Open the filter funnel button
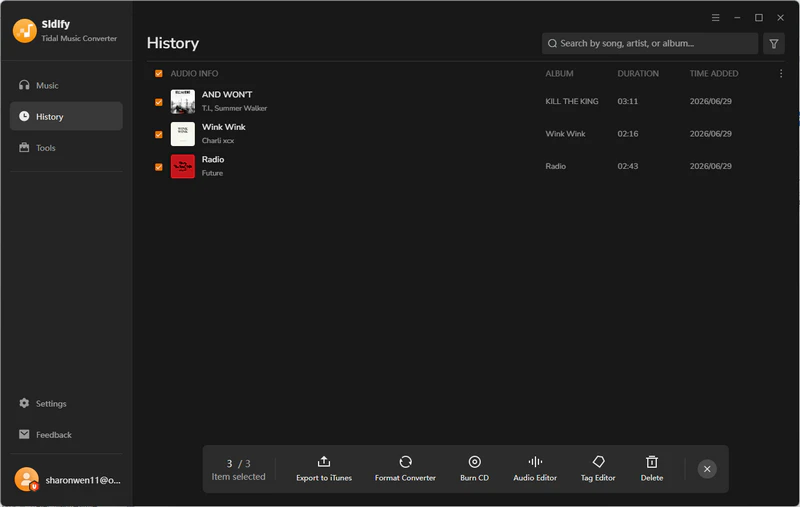Screen dimensions: 800x507 tap(773, 43)
